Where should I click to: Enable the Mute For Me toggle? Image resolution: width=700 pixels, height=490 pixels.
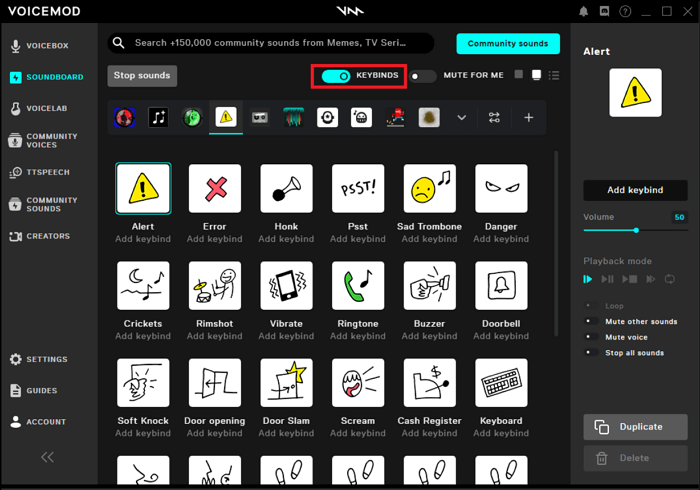point(423,76)
